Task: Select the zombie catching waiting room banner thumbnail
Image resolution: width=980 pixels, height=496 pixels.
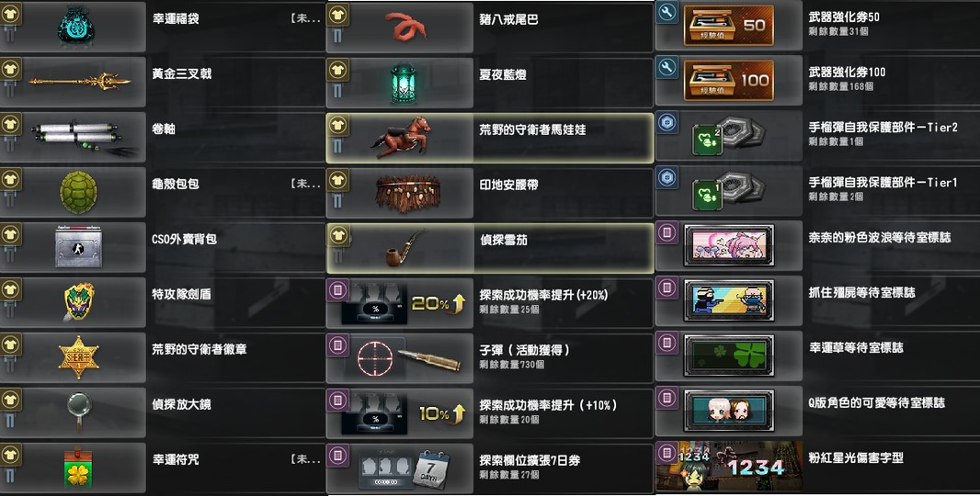Action: click(729, 300)
